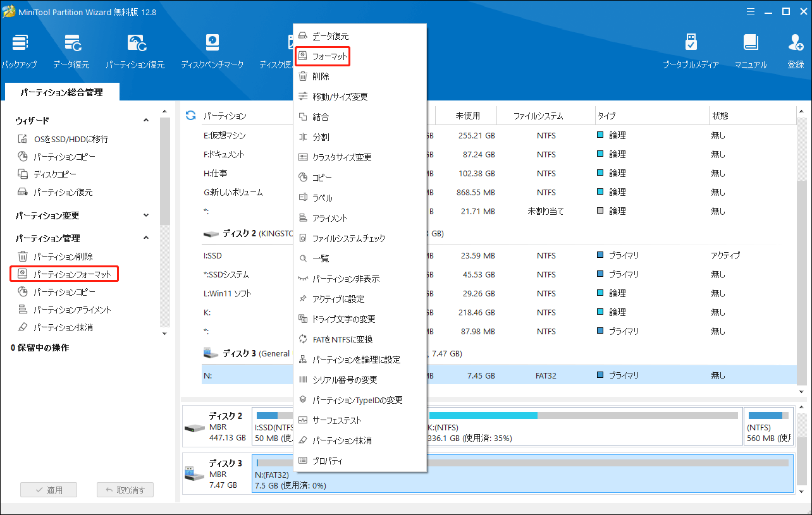The height and width of the screenshot is (515, 812).
Task: Open ブータブルメディア builder
Action: [691, 51]
